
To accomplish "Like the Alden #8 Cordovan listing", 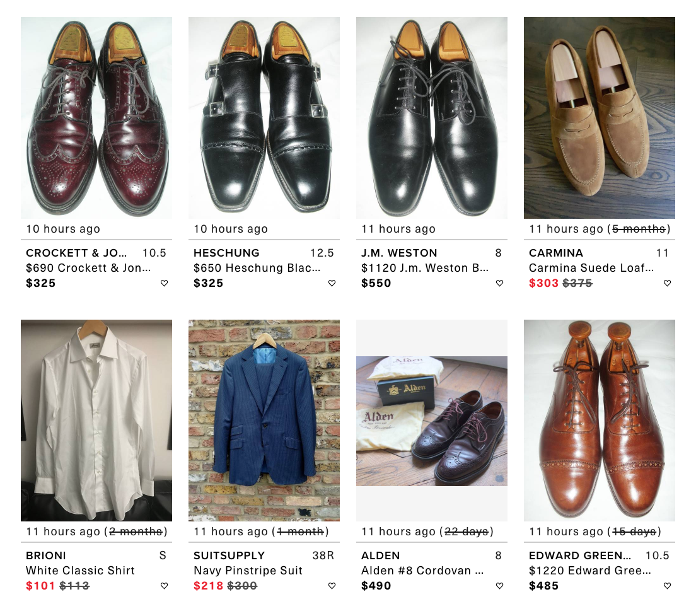I will coord(500,586).
